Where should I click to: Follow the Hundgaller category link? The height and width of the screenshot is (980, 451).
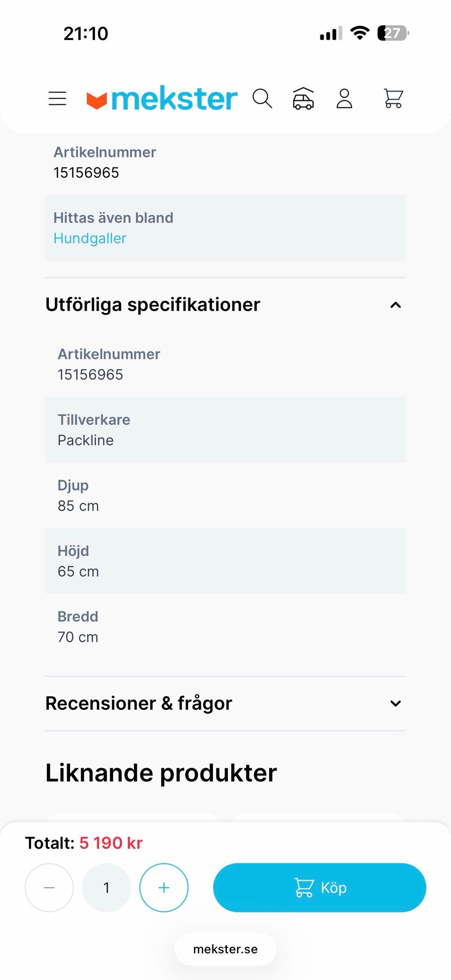pos(90,239)
